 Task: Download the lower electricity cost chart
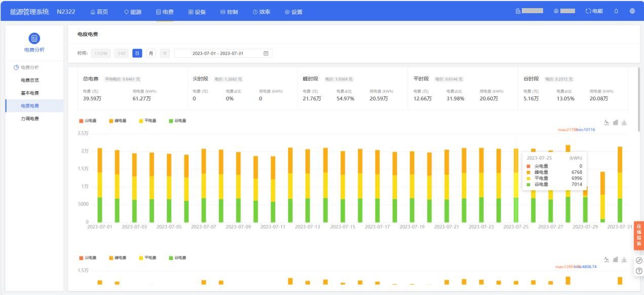coord(624,260)
